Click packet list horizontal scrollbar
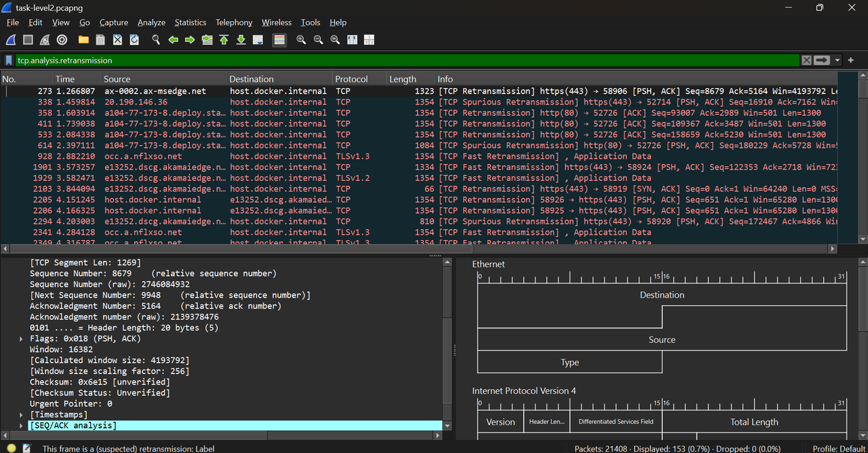The height and width of the screenshot is (453, 868). 419,249
